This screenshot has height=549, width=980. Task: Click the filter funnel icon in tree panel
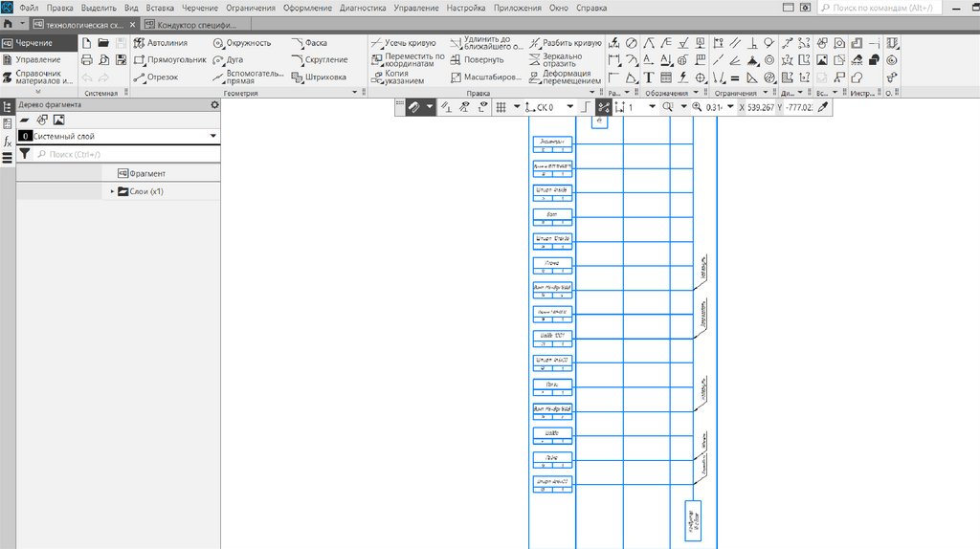pos(24,154)
